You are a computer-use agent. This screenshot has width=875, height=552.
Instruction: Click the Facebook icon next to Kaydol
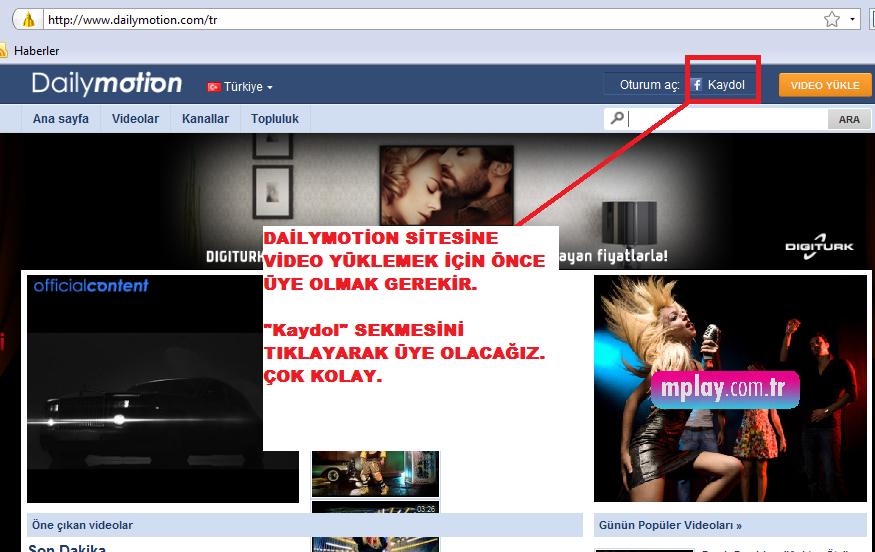click(696, 85)
